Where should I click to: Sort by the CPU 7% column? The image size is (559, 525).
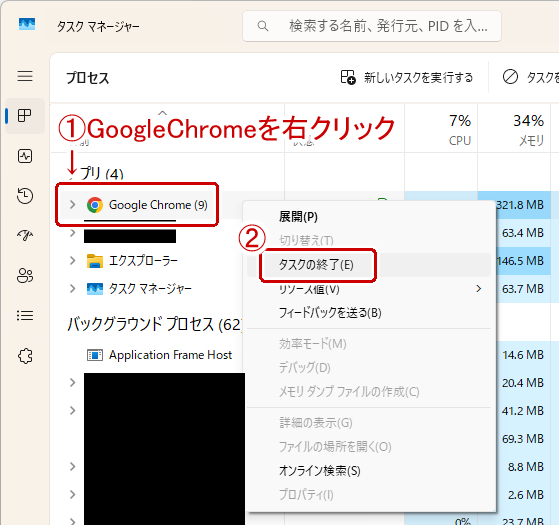coord(441,129)
